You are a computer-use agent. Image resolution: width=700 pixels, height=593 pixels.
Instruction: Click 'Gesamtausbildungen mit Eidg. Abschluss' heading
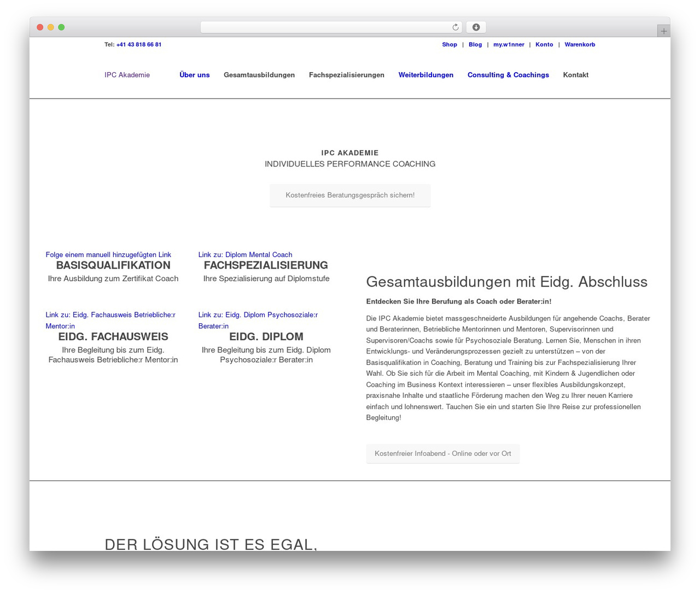coord(507,282)
